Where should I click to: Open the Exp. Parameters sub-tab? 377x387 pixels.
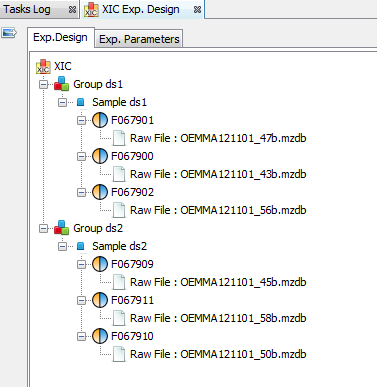(x=139, y=39)
